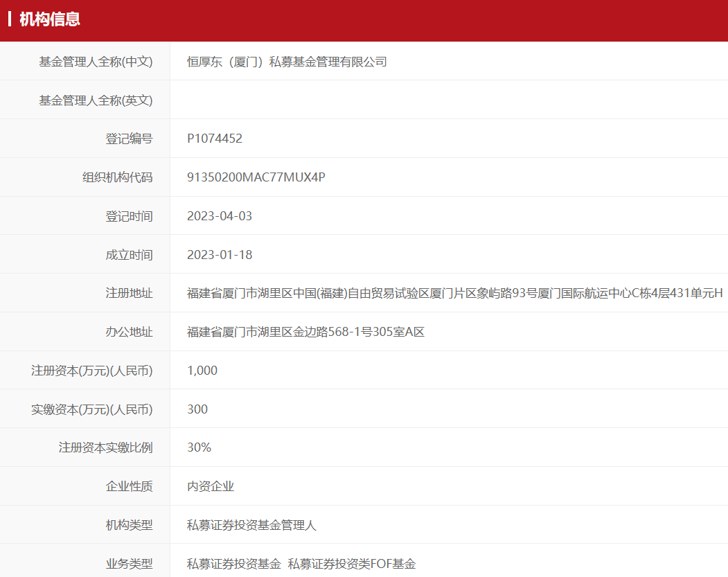Select business type 私募证券投资类FOF基金

pyautogui.click(x=352, y=564)
